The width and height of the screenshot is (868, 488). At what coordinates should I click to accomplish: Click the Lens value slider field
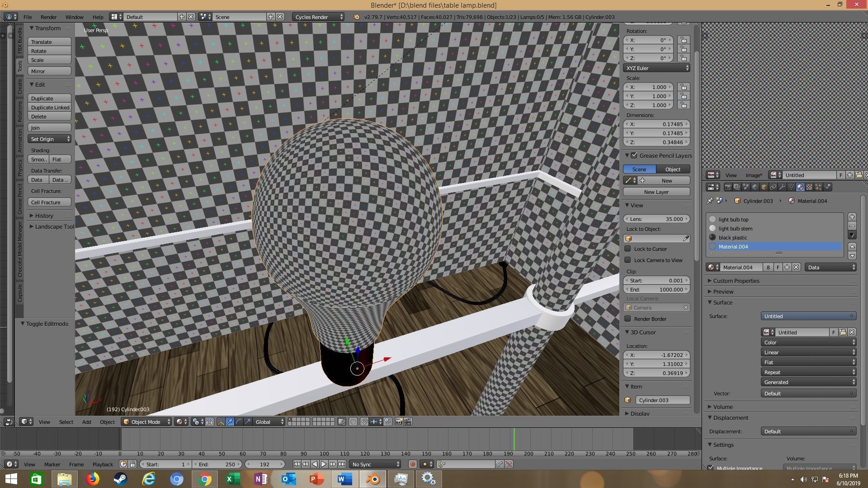656,219
